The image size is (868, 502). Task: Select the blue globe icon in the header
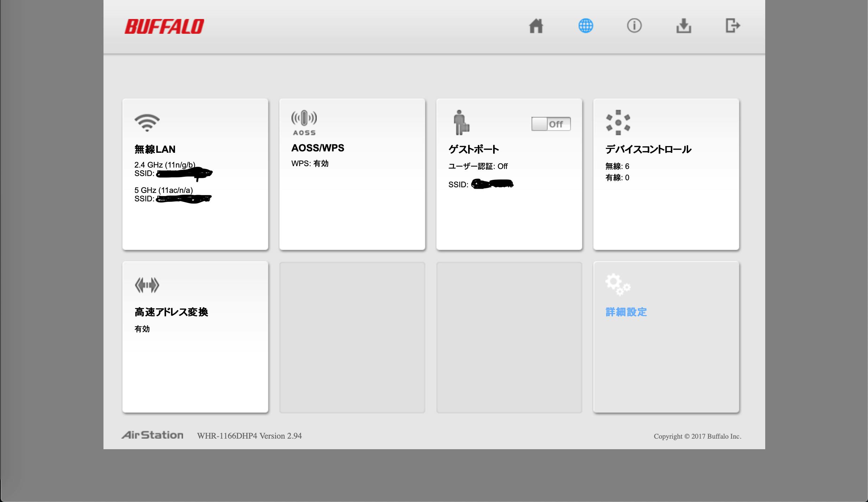tap(585, 26)
